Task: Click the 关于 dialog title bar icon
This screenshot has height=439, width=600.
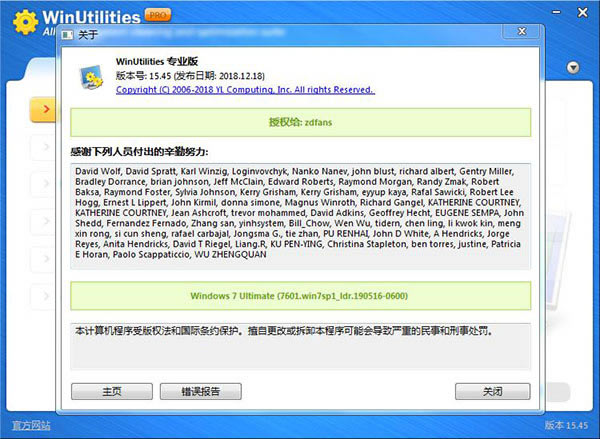Action: coord(67,35)
